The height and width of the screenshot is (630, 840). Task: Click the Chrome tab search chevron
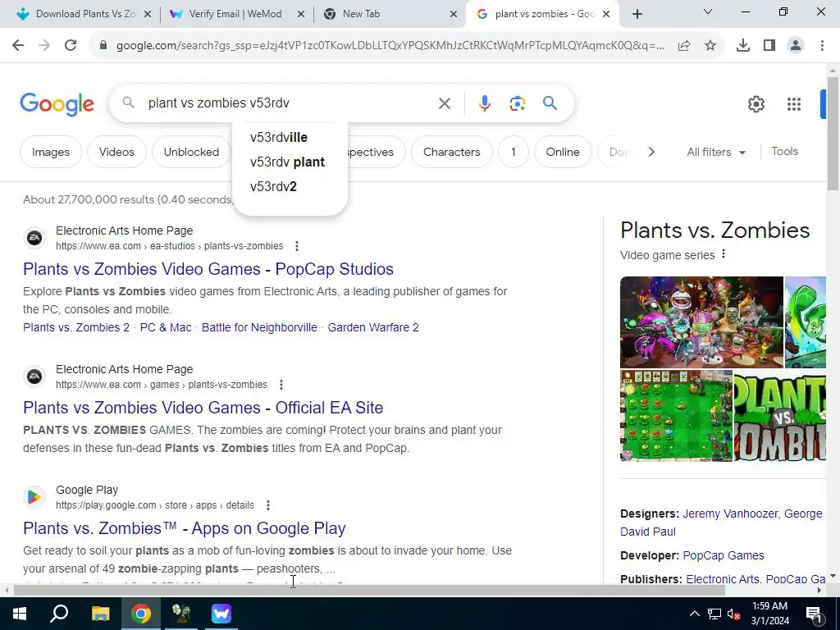(x=708, y=11)
